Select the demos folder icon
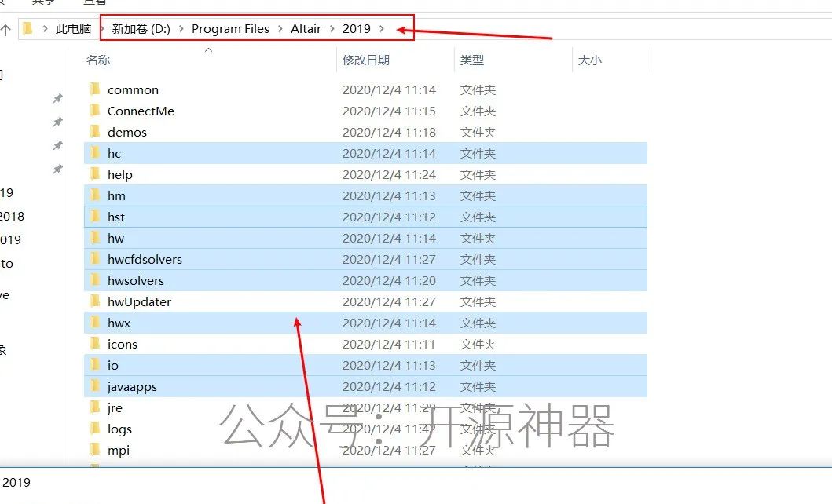This screenshot has width=832, height=504. [95, 132]
